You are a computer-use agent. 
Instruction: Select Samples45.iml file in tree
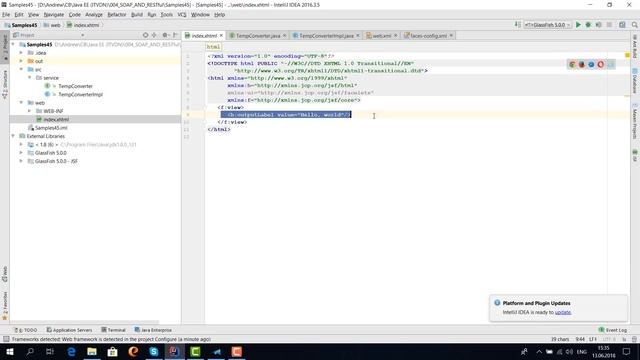tap(51, 128)
